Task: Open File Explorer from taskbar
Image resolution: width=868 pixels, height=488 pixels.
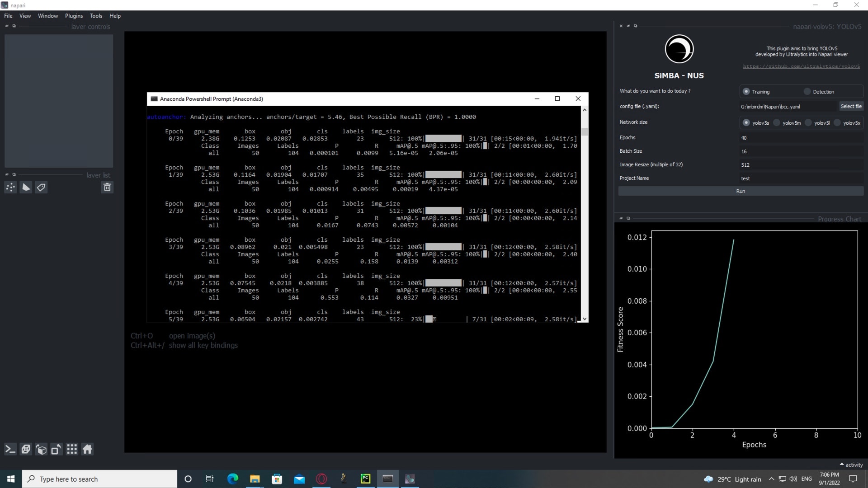Action: click(255, 479)
